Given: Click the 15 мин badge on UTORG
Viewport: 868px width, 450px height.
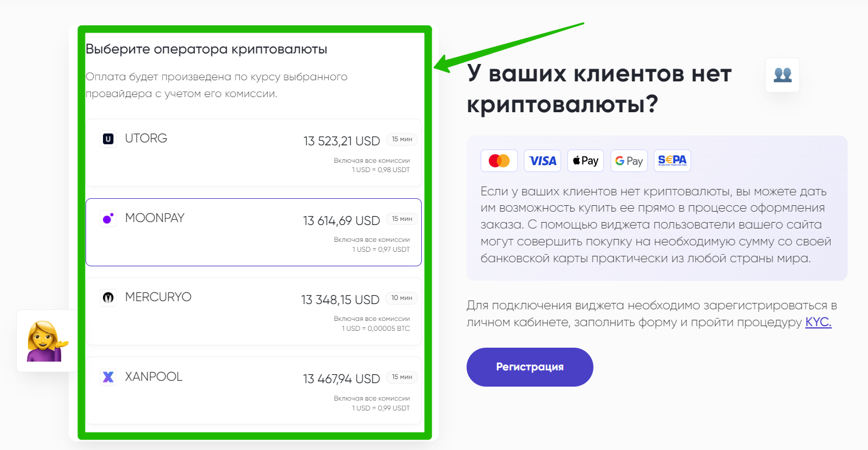Looking at the screenshot, I should (402, 140).
